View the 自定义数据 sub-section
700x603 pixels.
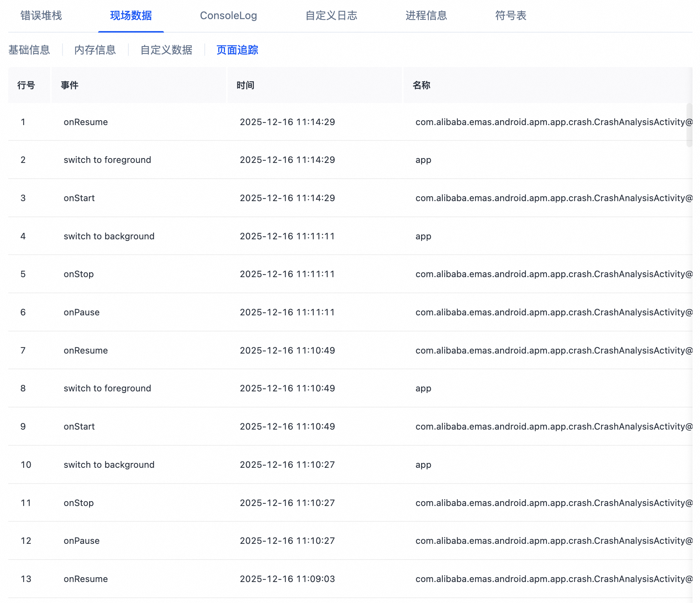pos(166,50)
